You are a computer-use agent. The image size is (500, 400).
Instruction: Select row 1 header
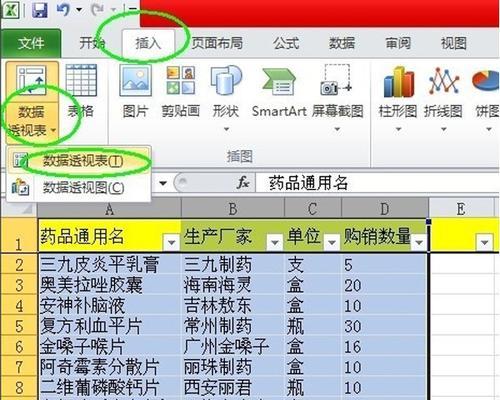click(x=19, y=235)
